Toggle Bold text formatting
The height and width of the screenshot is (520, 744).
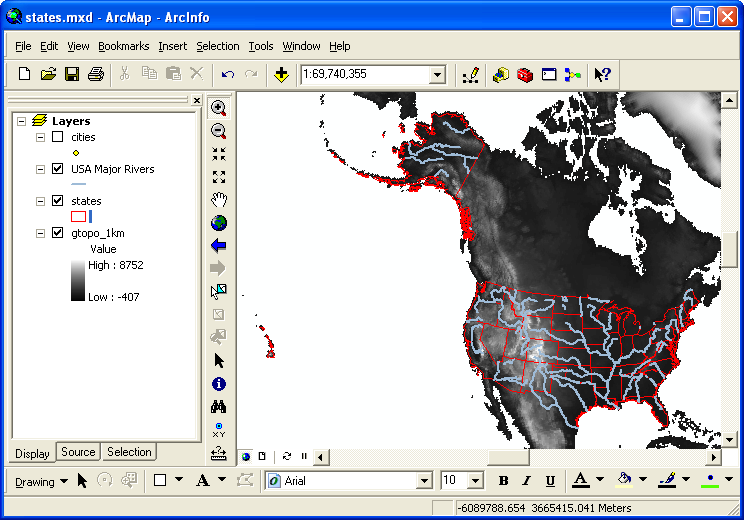pos(503,481)
